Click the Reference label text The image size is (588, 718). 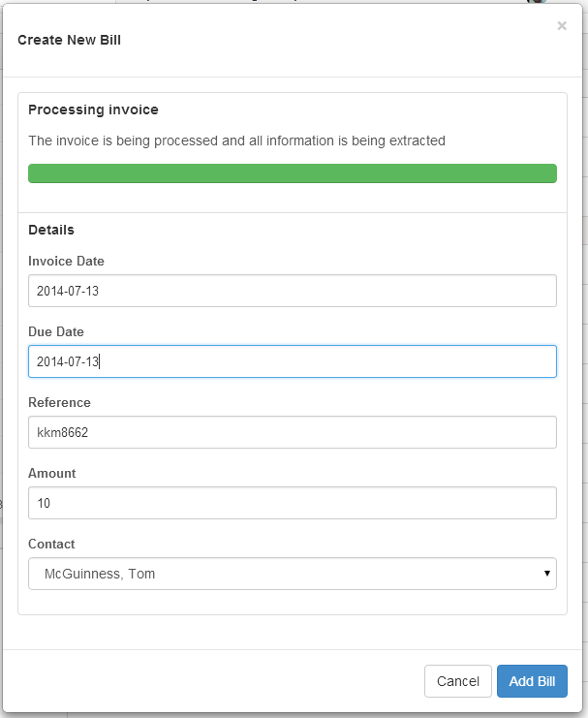tap(59, 402)
